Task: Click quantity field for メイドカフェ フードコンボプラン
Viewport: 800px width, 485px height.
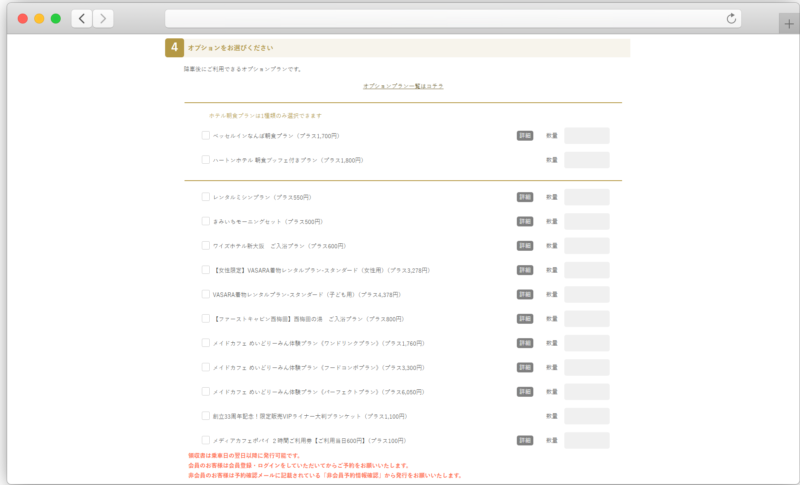Action: point(587,367)
